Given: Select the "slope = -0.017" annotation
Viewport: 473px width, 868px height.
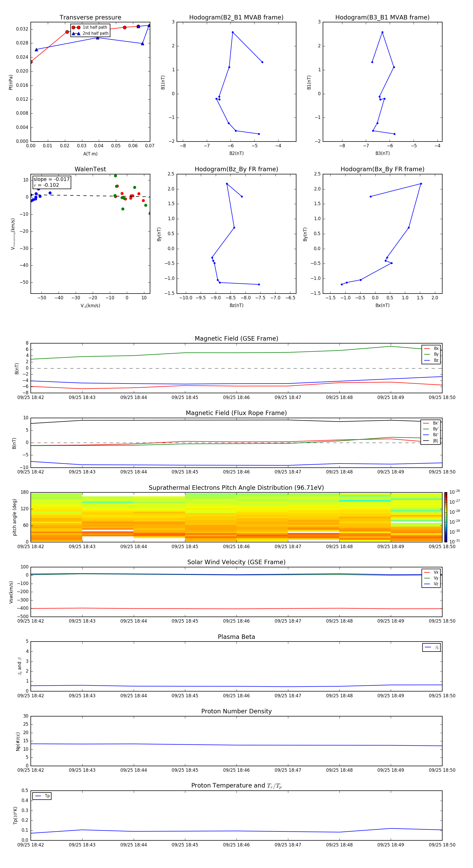Looking at the screenshot, I should pyautogui.click(x=52, y=179).
